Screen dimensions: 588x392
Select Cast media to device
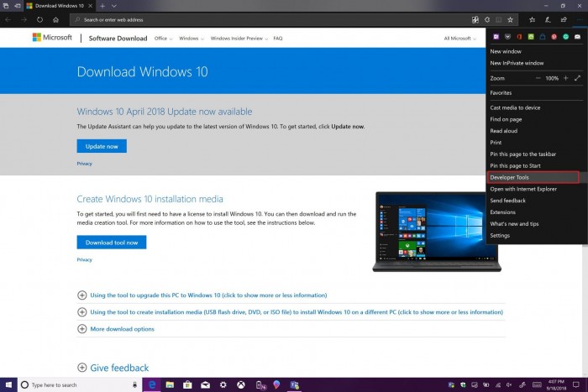[x=515, y=107]
